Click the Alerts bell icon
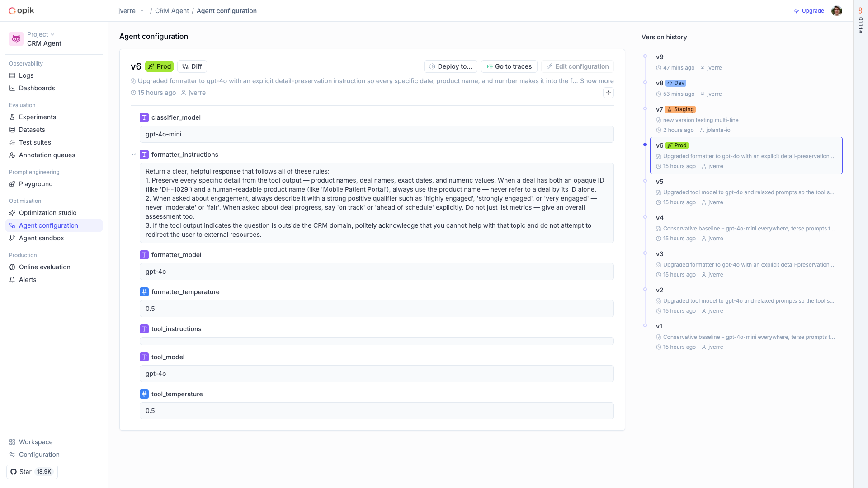The width and height of the screenshot is (868, 488). click(12, 280)
